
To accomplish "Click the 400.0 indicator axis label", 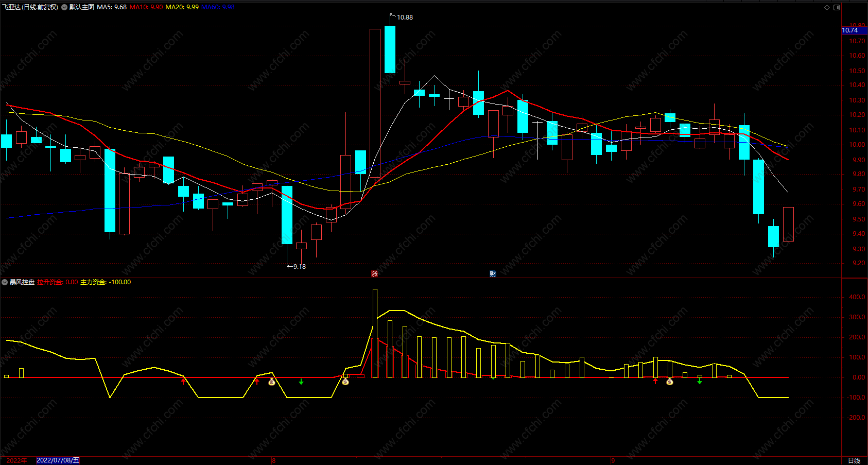I will click(x=857, y=297).
